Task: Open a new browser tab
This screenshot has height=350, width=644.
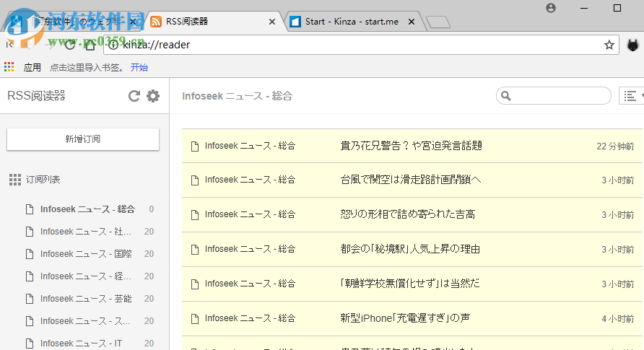Action: coord(438,22)
